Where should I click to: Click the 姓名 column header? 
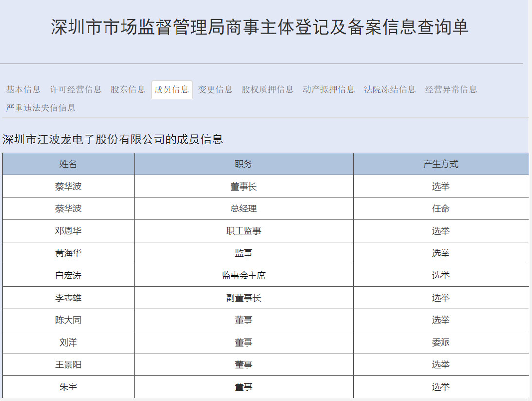[68, 164]
